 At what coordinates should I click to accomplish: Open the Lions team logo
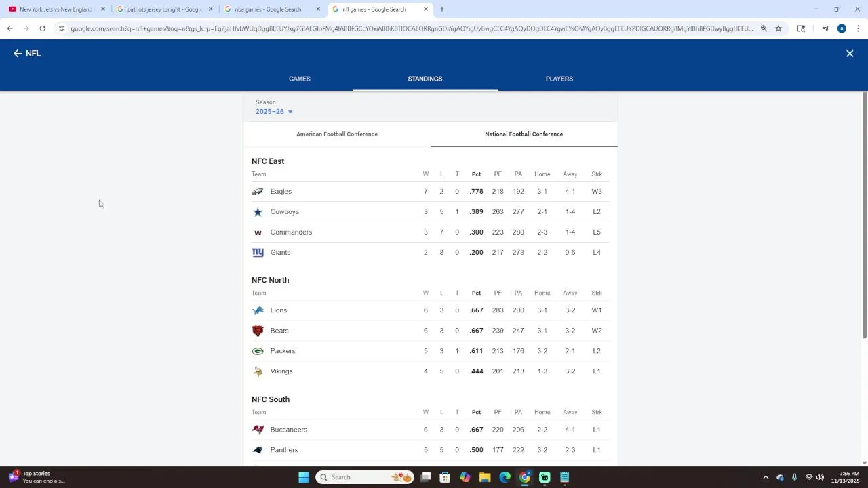click(x=258, y=310)
